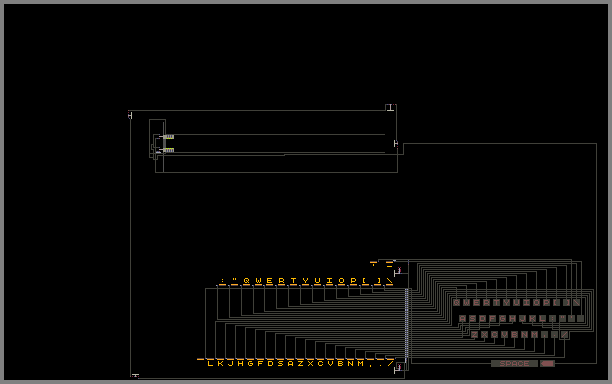Select the orange L label in bottom row

tap(210, 363)
